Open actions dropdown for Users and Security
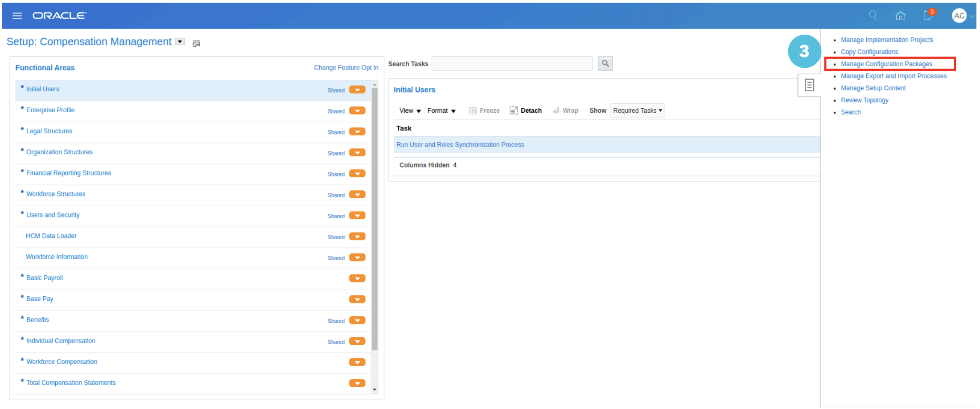The width and height of the screenshot is (980, 409). click(357, 215)
